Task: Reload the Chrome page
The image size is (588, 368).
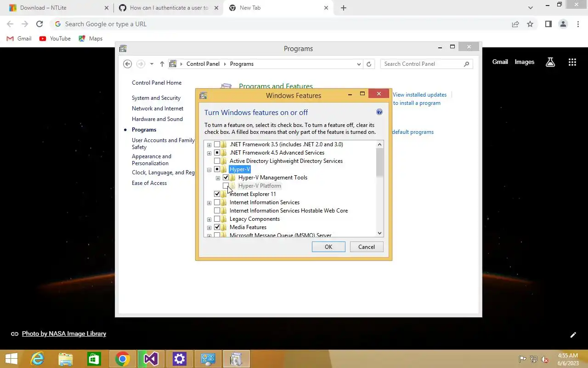Action: pos(40,24)
